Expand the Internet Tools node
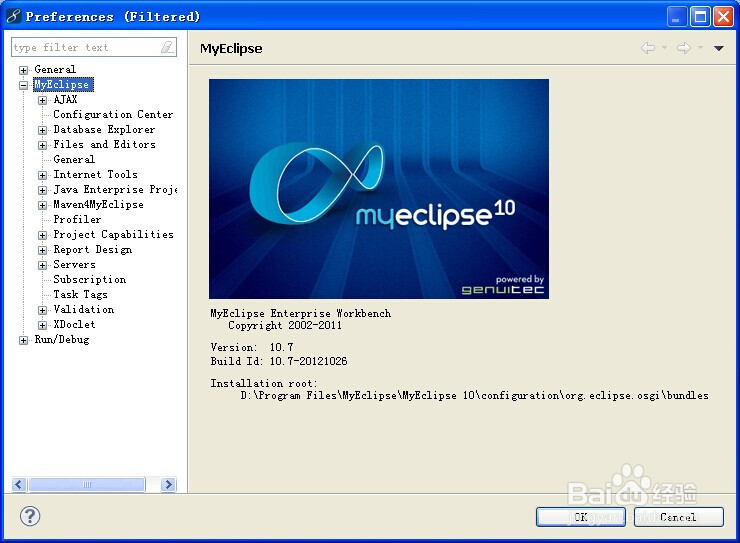 (x=42, y=175)
